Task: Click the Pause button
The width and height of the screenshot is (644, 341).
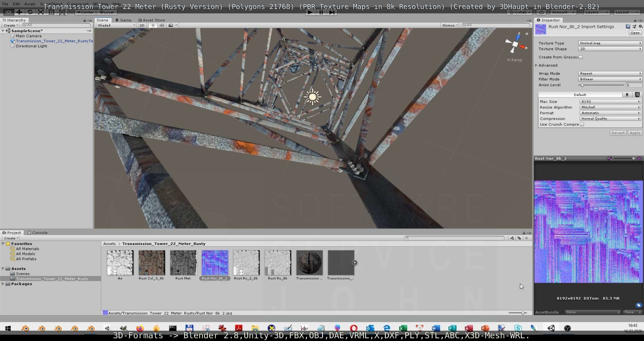Action: [321, 12]
